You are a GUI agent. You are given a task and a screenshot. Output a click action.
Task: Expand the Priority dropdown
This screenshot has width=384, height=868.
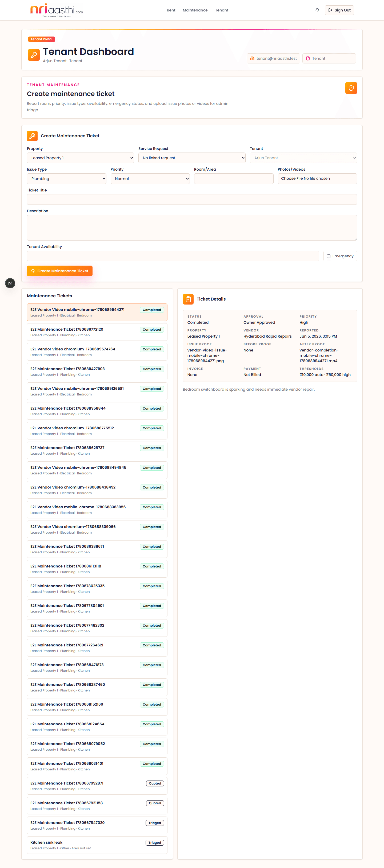click(x=150, y=179)
